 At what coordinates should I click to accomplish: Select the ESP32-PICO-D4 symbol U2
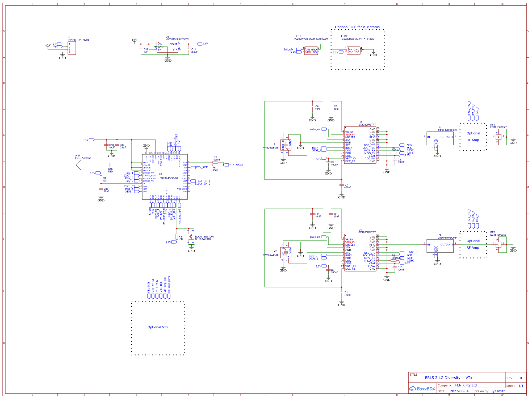pyautogui.click(x=165, y=177)
